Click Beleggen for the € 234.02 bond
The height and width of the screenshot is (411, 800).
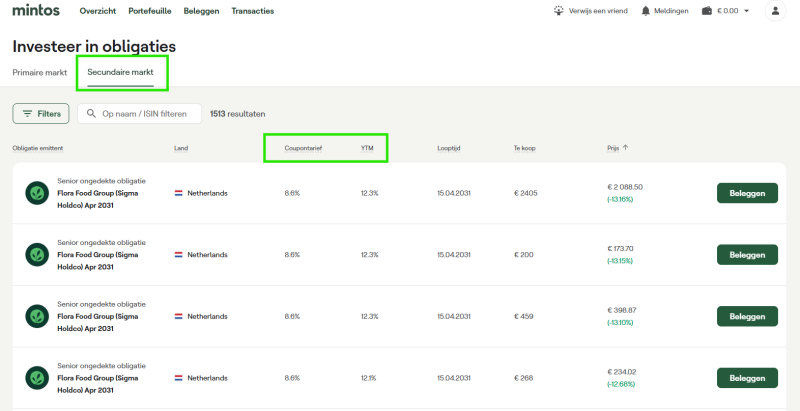pyautogui.click(x=747, y=378)
